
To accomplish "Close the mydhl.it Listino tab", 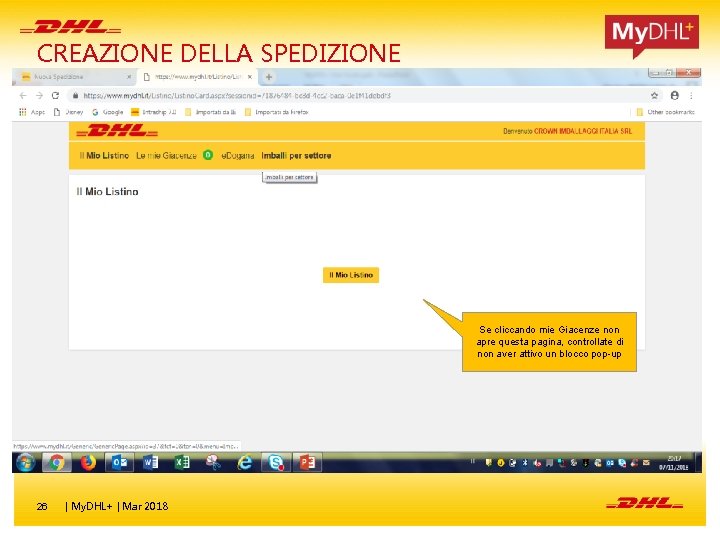I will [x=250, y=77].
